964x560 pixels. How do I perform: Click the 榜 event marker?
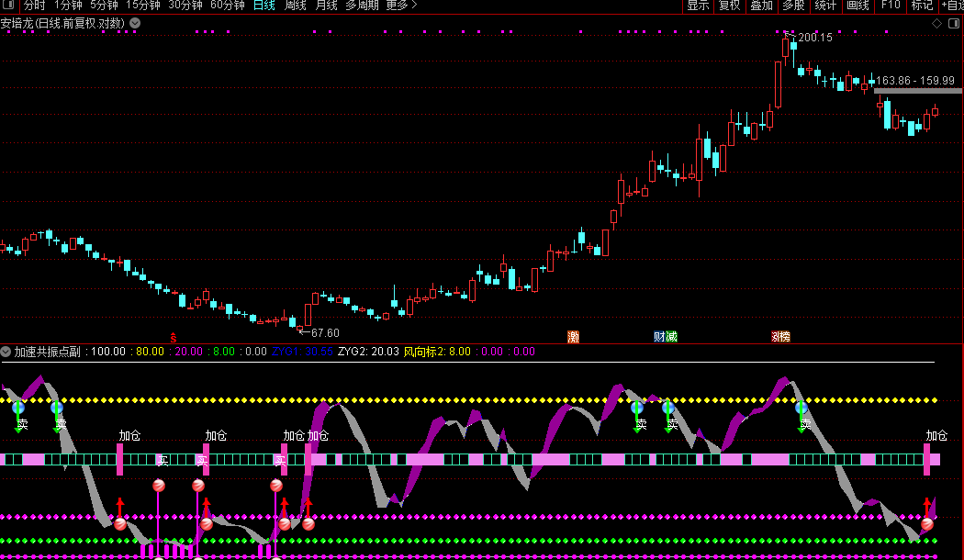[785, 337]
